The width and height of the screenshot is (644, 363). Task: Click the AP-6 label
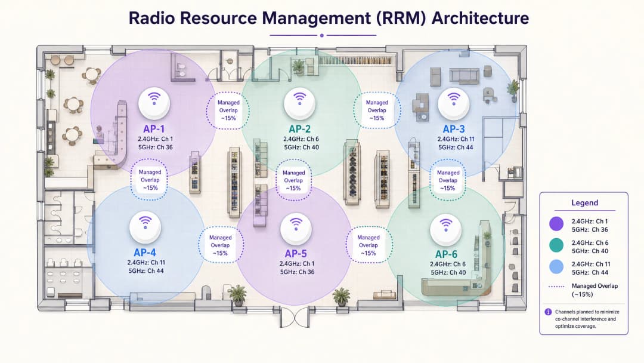point(446,254)
